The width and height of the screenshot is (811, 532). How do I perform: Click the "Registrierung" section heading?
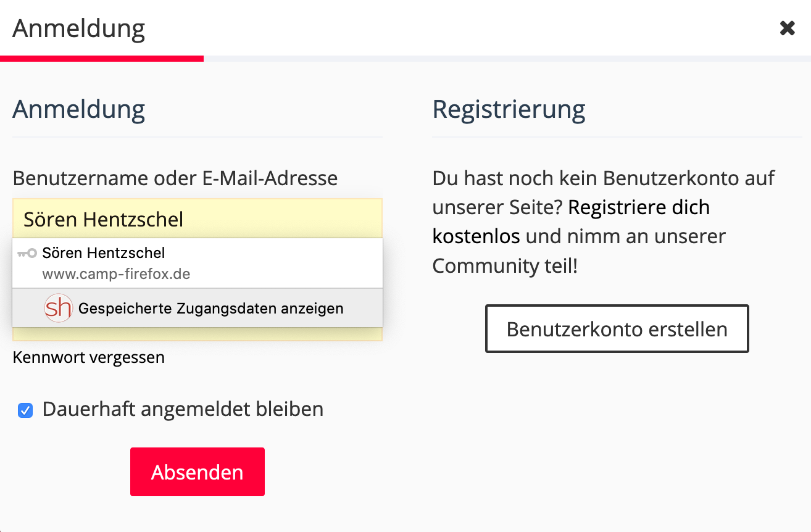[x=509, y=110]
